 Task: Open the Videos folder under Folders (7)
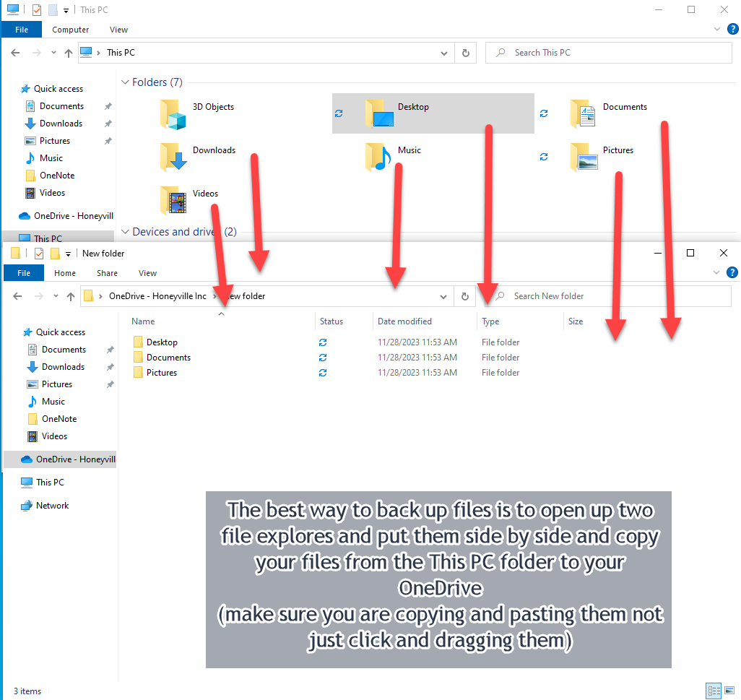tap(189, 200)
